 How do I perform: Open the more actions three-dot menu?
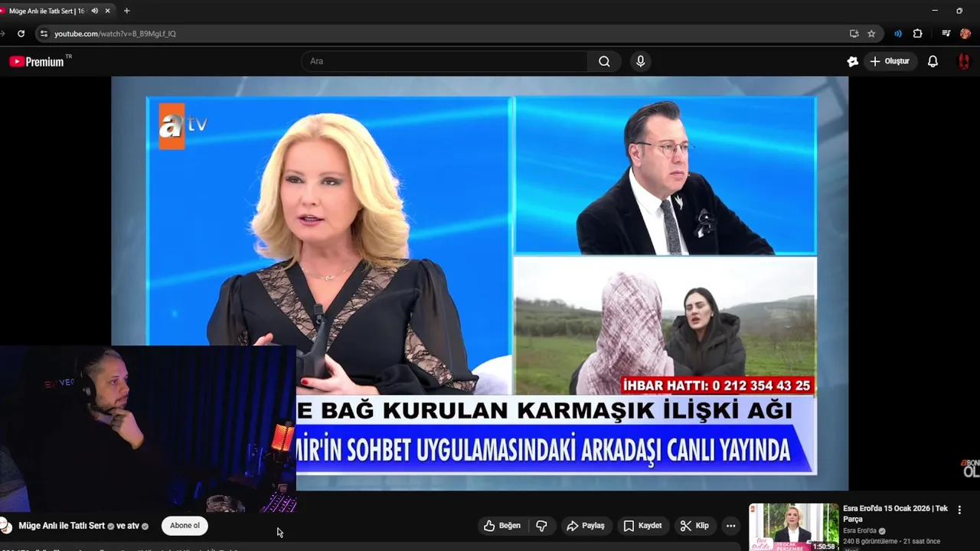[730, 526]
